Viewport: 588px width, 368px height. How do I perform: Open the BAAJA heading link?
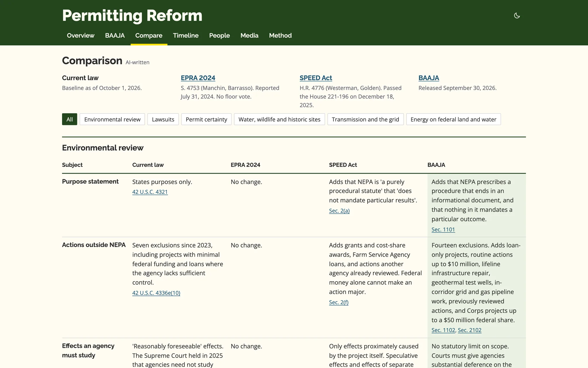429,78
